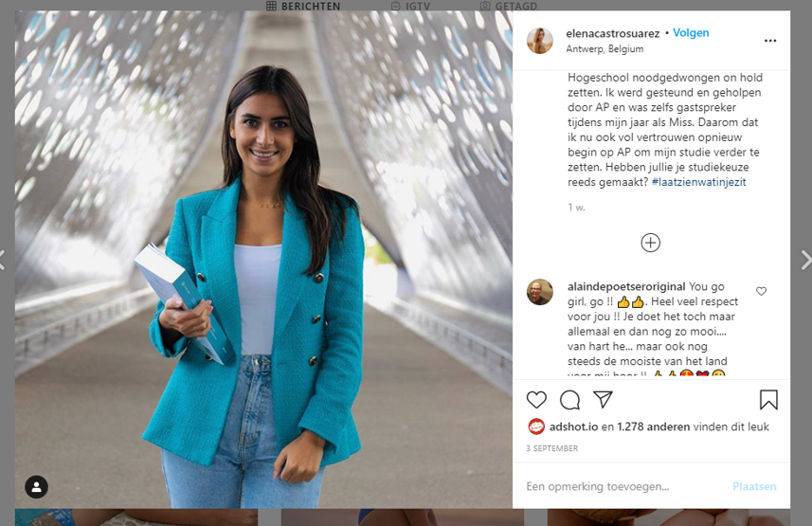
Task: Save the post with the bookmark icon
Action: click(768, 400)
